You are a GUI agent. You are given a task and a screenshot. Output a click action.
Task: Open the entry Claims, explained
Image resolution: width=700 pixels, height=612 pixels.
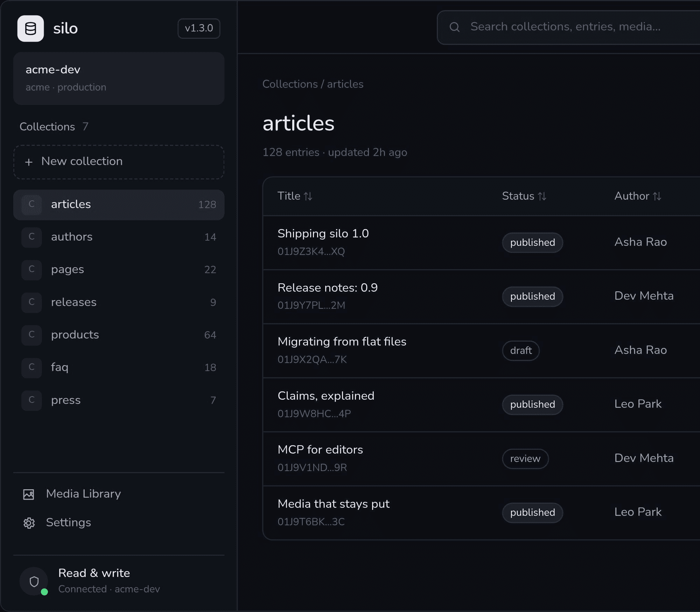click(326, 396)
